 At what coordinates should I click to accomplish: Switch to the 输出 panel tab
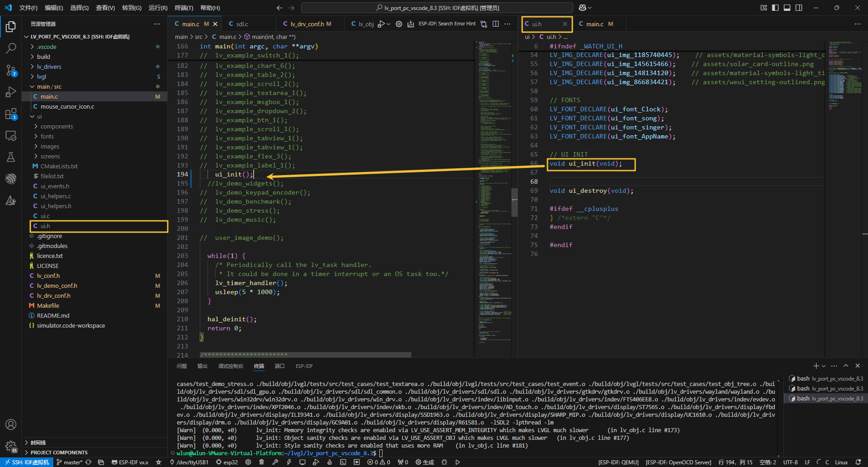pyautogui.click(x=203, y=366)
